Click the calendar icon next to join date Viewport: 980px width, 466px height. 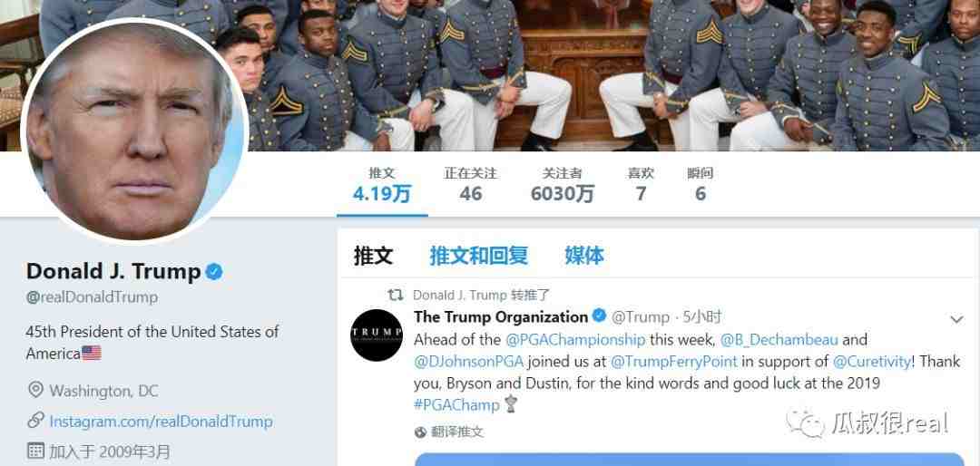point(35,451)
